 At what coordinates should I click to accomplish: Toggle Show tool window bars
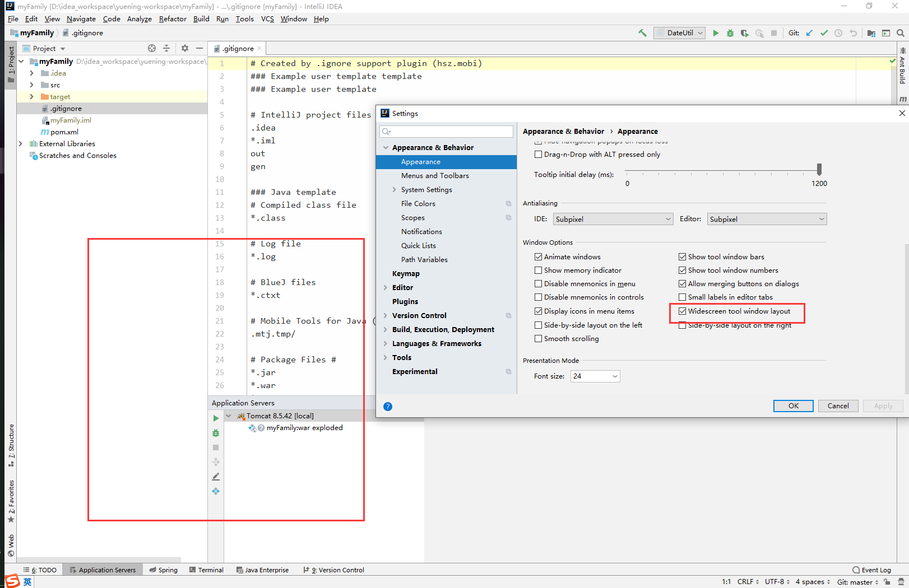tap(682, 257)
